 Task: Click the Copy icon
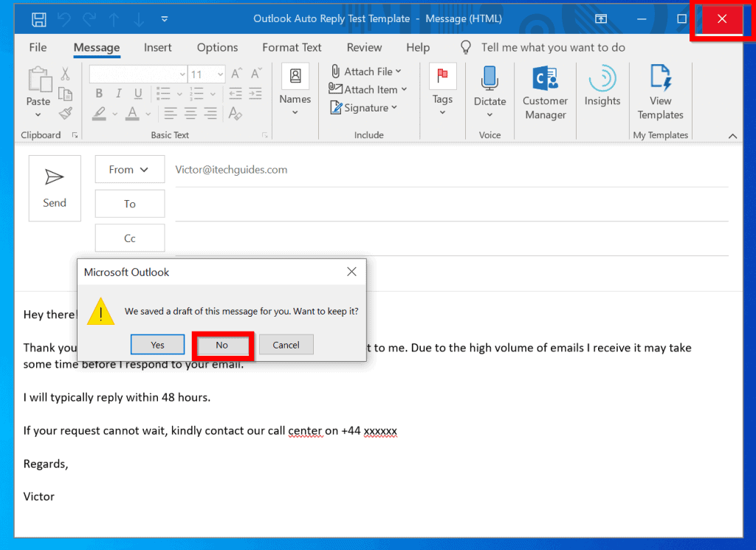coord(65,94)
